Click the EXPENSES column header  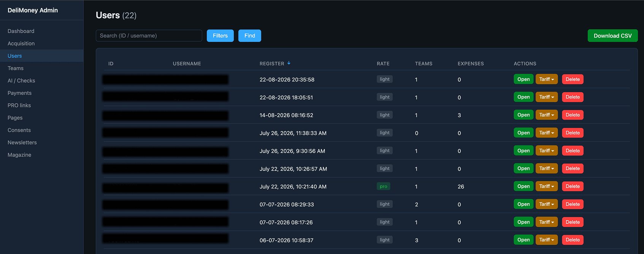tap(471, 64)
